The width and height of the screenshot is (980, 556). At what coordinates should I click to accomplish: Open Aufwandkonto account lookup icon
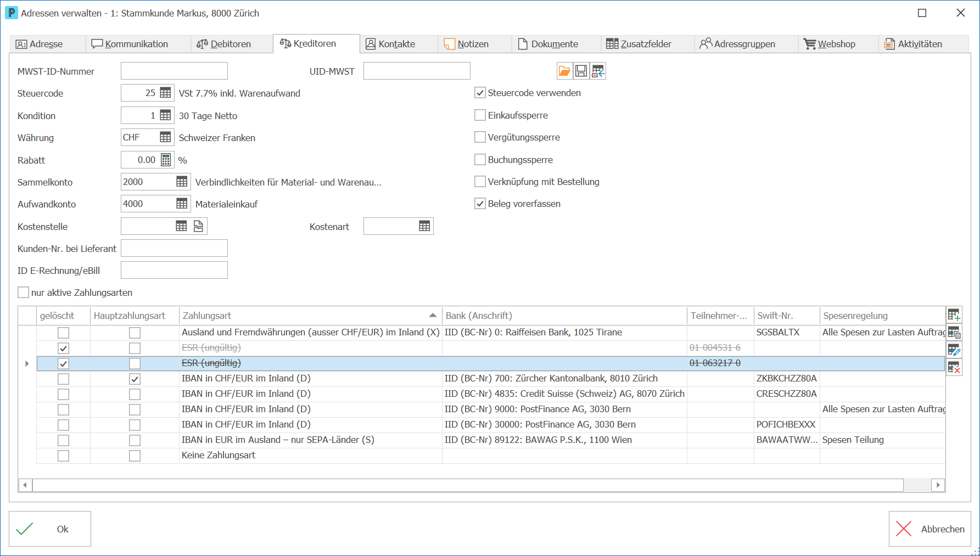182,204
